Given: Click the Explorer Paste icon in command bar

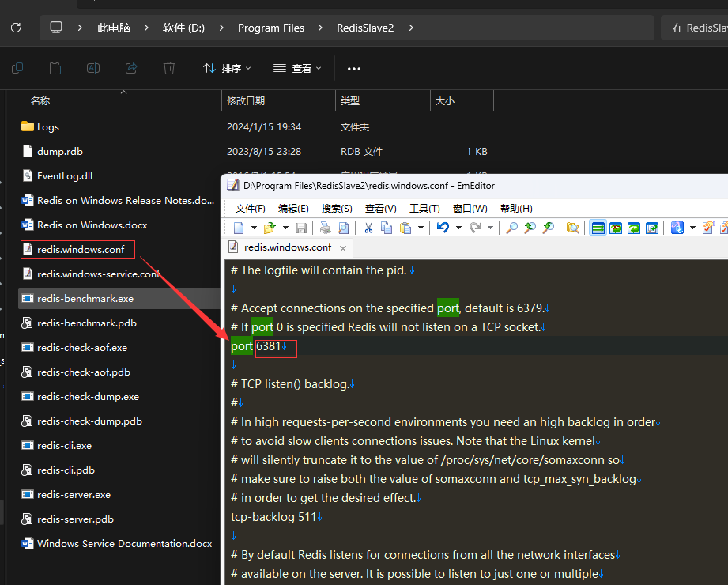Looking at the screenshot, I should coord(55,68).
